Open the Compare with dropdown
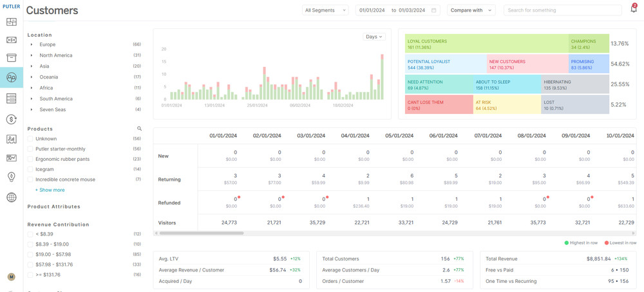Viewport: 644px width, 292px height. coord(471,10)
